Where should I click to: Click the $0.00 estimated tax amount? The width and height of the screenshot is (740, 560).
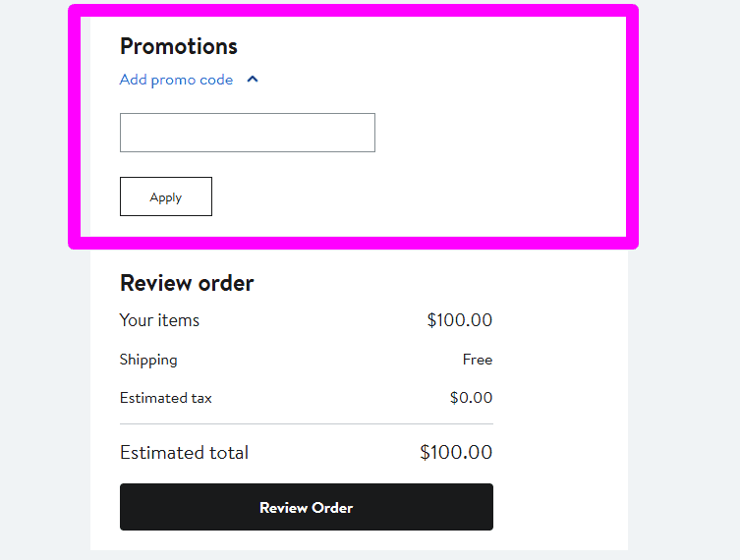471,398
